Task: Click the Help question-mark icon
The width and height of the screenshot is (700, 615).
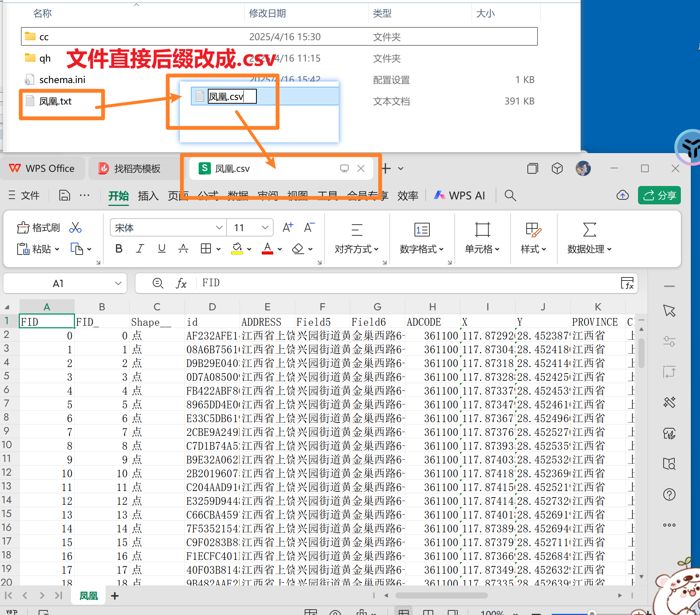Action: pyautogui.click(x=669, y=494)
